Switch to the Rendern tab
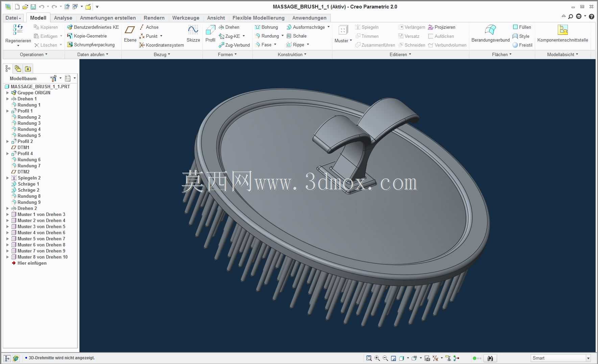Viewport: 598px width, 364px height. click(x=154, y=18)
